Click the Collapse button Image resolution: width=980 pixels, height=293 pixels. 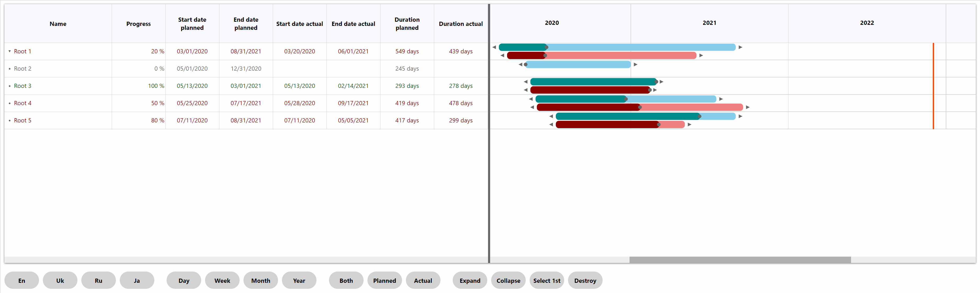pos(508,280)
